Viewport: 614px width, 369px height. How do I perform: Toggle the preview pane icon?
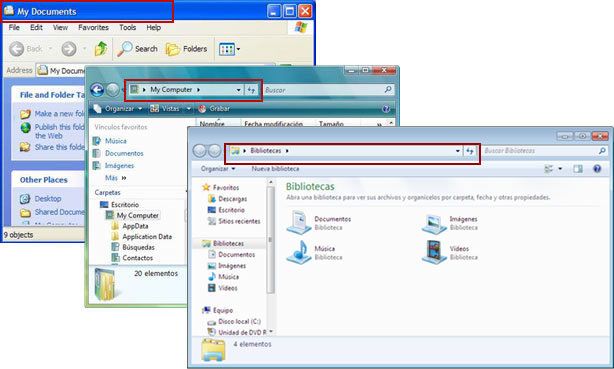578,169
